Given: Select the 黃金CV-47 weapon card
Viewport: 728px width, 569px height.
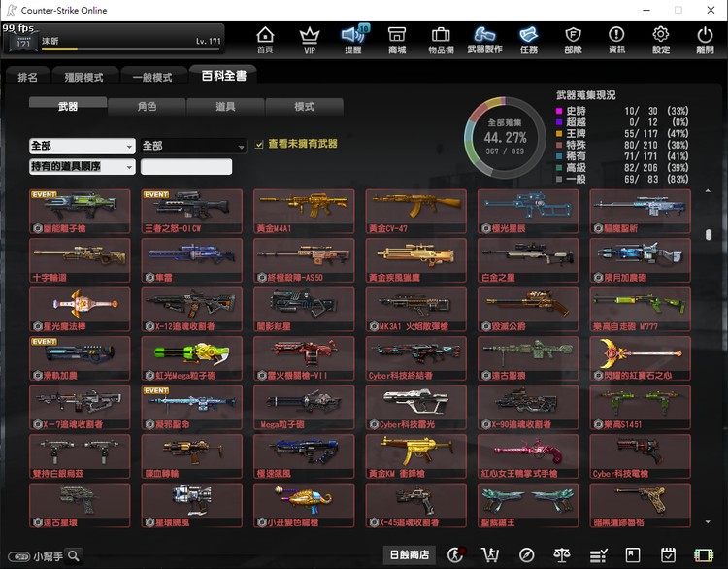Looking at the screenshot, I should [x=416, y=211].
